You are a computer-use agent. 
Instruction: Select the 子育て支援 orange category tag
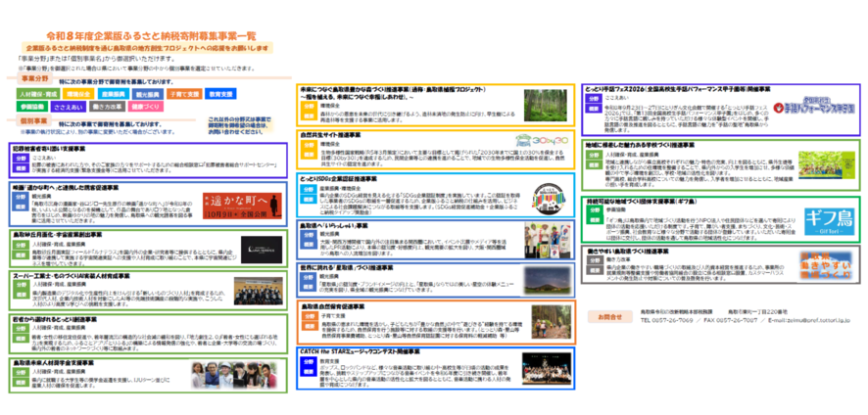[184, 94]
